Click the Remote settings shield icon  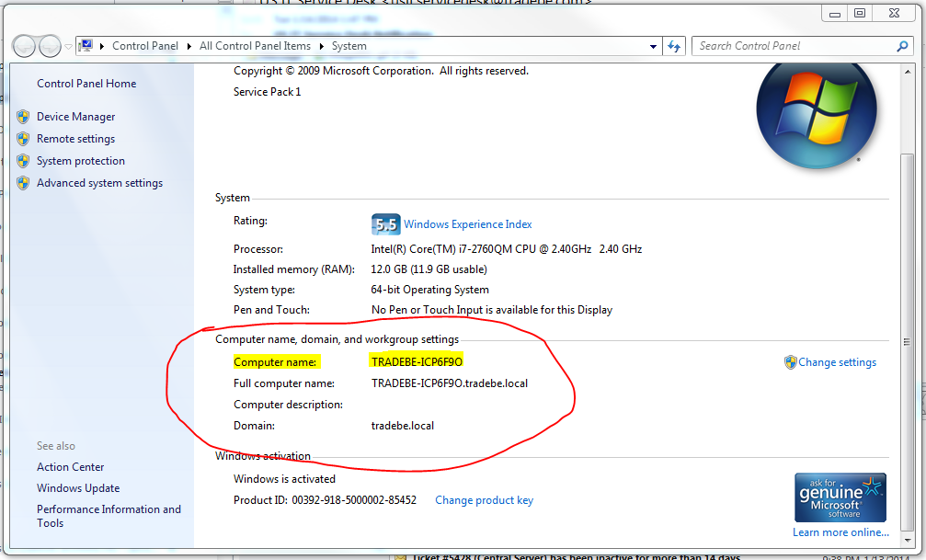pyautogui.click(x=24, y=139)
